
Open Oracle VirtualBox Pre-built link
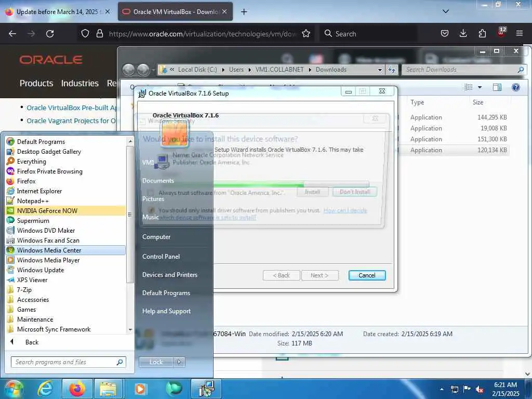point(72,108)
